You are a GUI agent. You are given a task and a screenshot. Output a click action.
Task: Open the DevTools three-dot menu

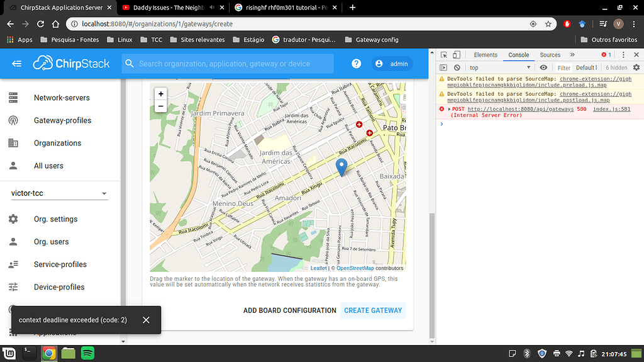click(x=623, y=55)
